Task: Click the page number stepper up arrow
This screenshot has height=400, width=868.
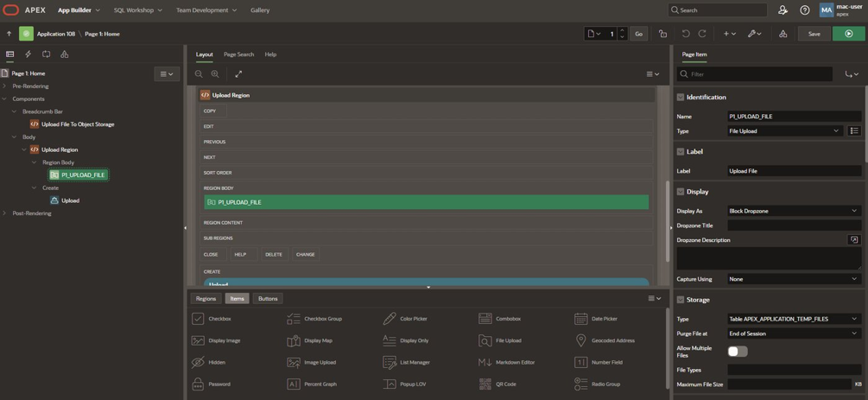Action: [622, 30]
